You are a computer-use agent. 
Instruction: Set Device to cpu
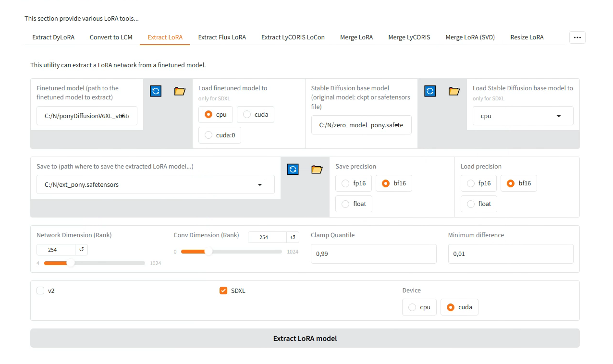click(419, 307)
